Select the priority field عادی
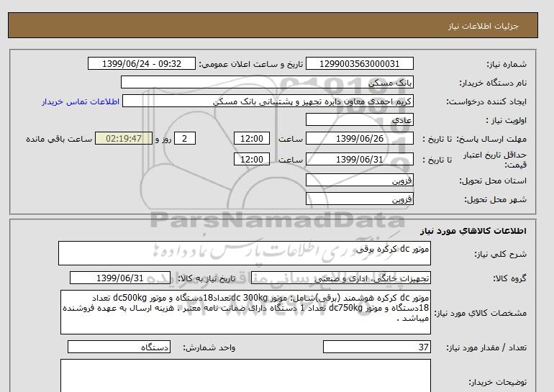Image resolution: width=554 pixels, height=392 pixels. (359, 120)
